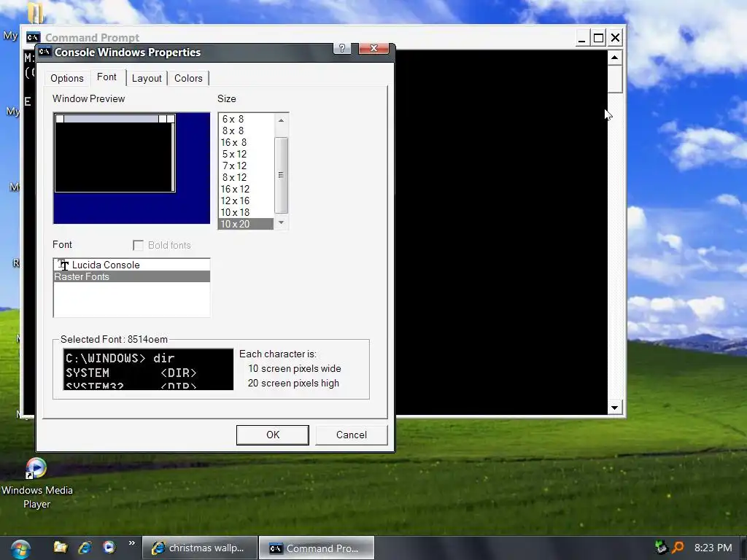Pick the 8 x 12 size entry
This screenshot has height=560, width=747.
(246, 177)
